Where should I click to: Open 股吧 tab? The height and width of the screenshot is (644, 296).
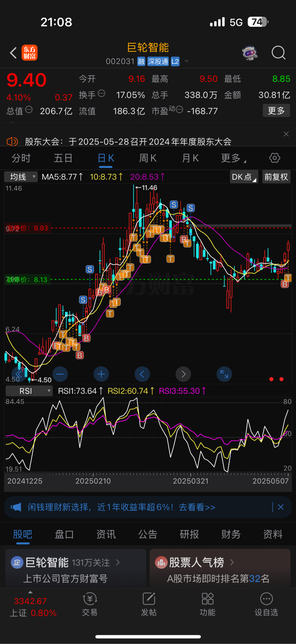(x=23, y=534)
